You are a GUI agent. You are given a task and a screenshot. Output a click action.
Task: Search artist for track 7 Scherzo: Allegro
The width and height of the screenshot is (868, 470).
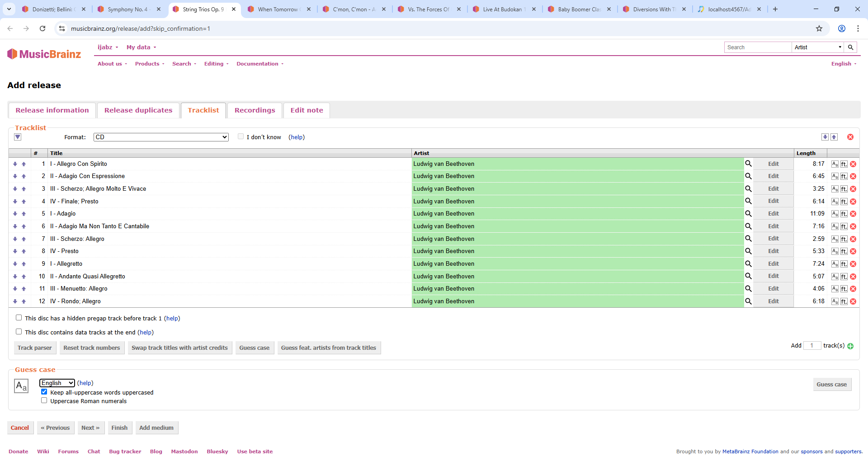(x=748, y=239)
